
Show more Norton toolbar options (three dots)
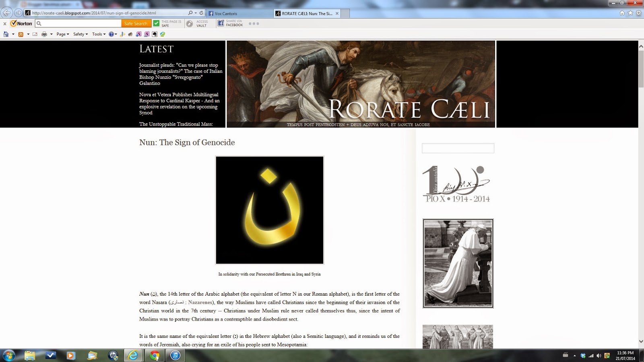pyautogui.click(x=254, y=24)
